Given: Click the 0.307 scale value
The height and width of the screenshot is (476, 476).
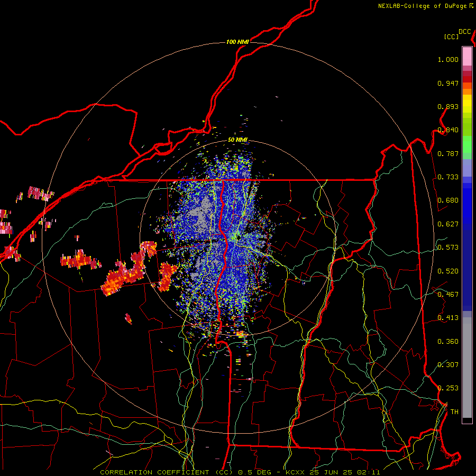Looking at the screenshot, I should [x=448, y=364].
